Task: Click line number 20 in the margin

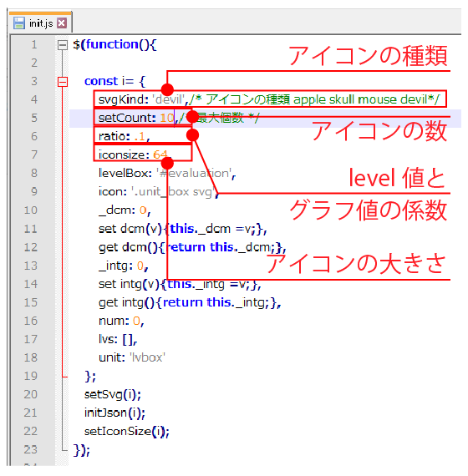Action: (31, 394)
